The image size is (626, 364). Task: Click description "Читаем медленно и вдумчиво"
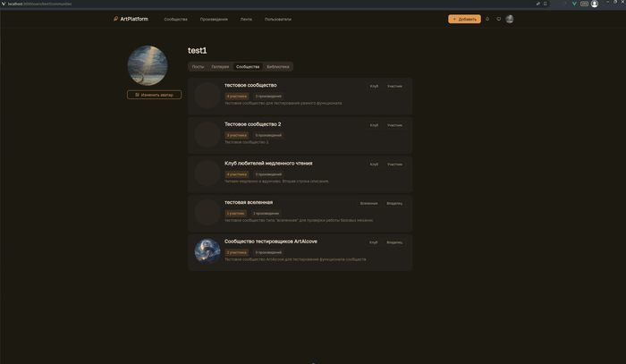coord(276,182)
